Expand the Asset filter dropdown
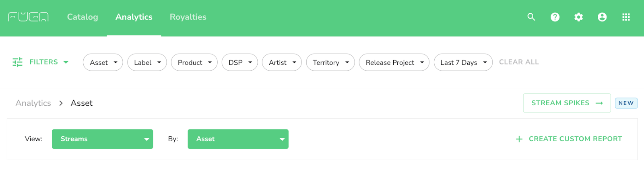 tap(103, 63)
